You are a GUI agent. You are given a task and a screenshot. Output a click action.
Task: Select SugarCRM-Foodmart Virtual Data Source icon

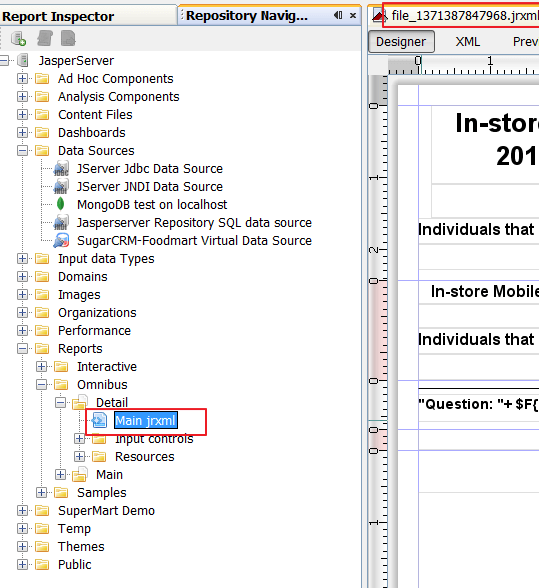62,240
